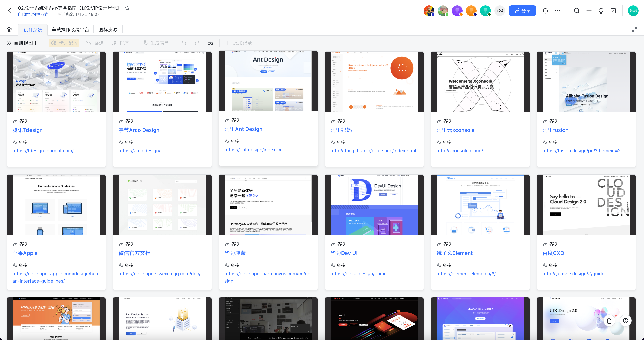Open the 饿了么Element card title
644x340 pixels.
[454, 253]
